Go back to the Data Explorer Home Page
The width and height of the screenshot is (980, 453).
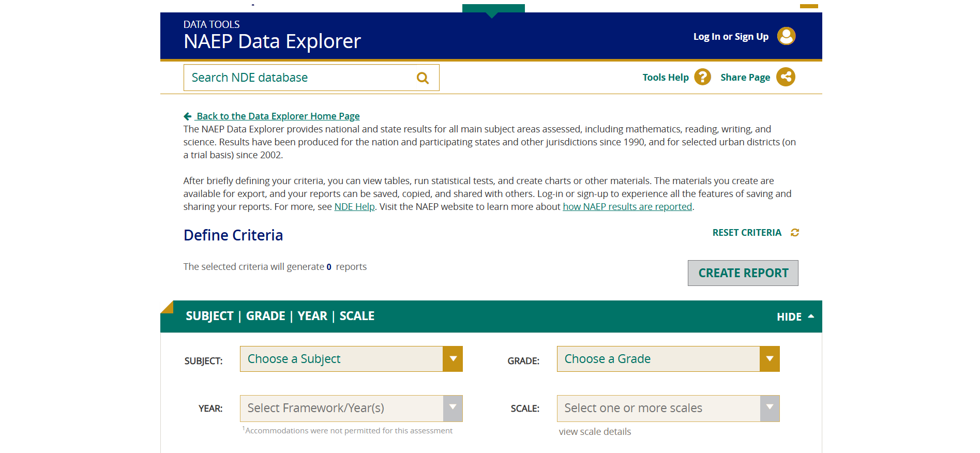tap(278, 116)
